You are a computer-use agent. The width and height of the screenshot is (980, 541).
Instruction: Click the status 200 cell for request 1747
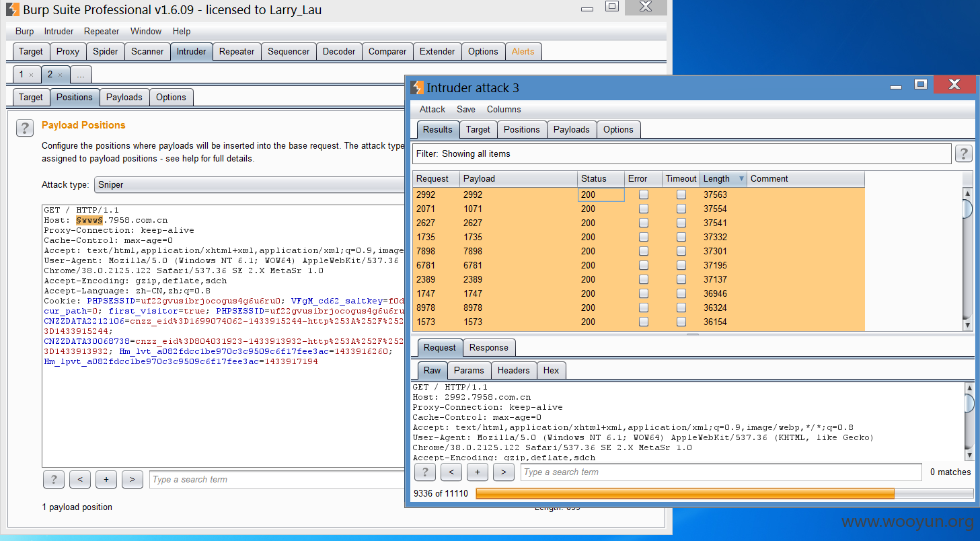click(x=601, y=293)
